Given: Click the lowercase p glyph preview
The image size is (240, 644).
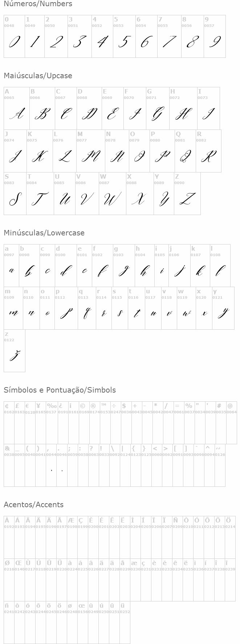Looking at the screenshot, I should point(66,313).
